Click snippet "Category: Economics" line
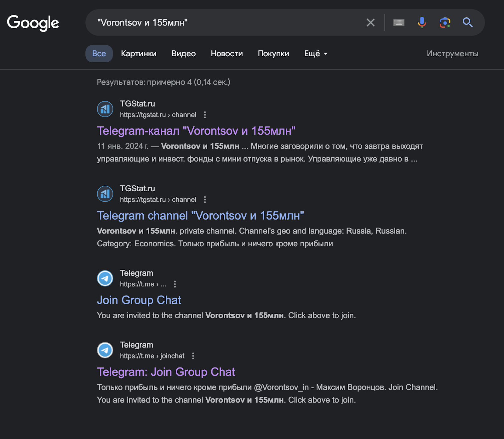This screenshot has width=504, height=439. click(215, 244)
